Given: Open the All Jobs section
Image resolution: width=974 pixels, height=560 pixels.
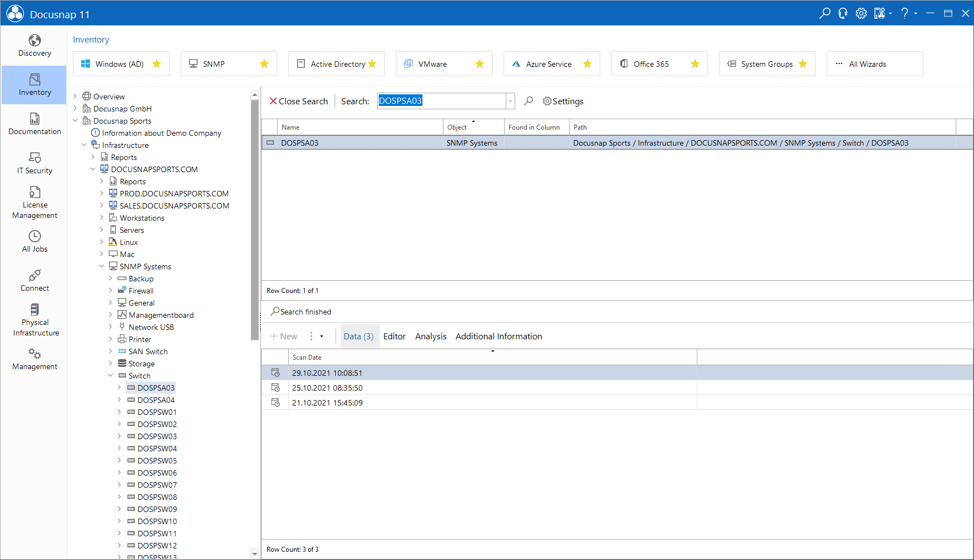Looking at the screenshot, I should tap(34, 242).
